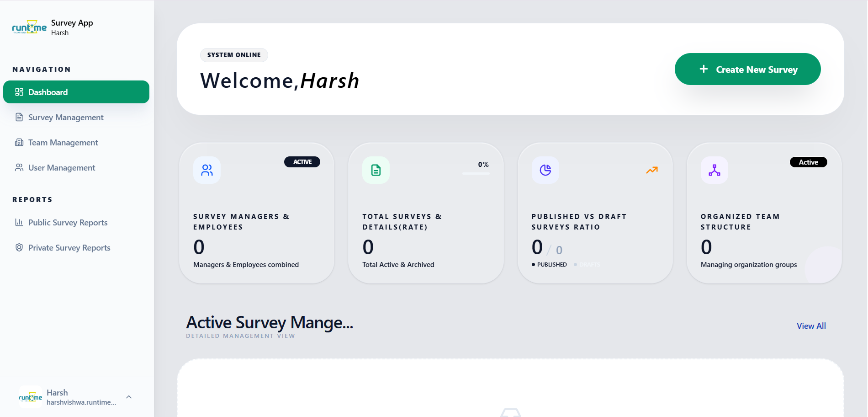Click the Runtime Solutions logo in sidebar header
868x417 pixels.
pos(29,27)
